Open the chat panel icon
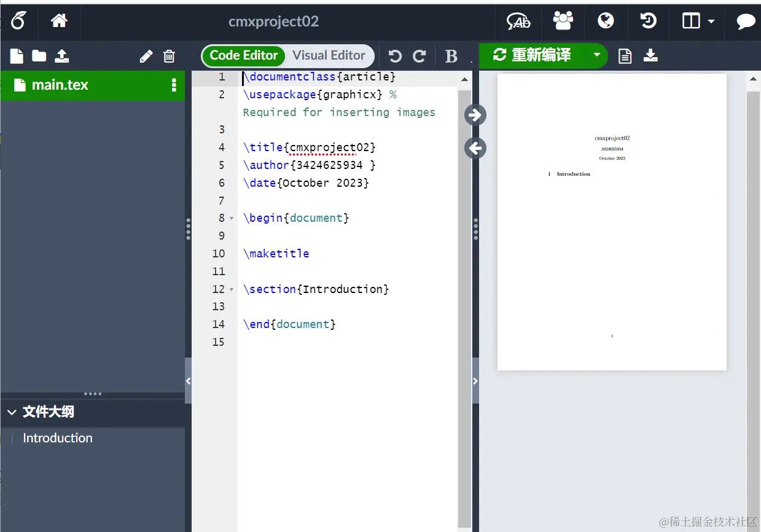761x532 pixels. (x=746, y=22)
